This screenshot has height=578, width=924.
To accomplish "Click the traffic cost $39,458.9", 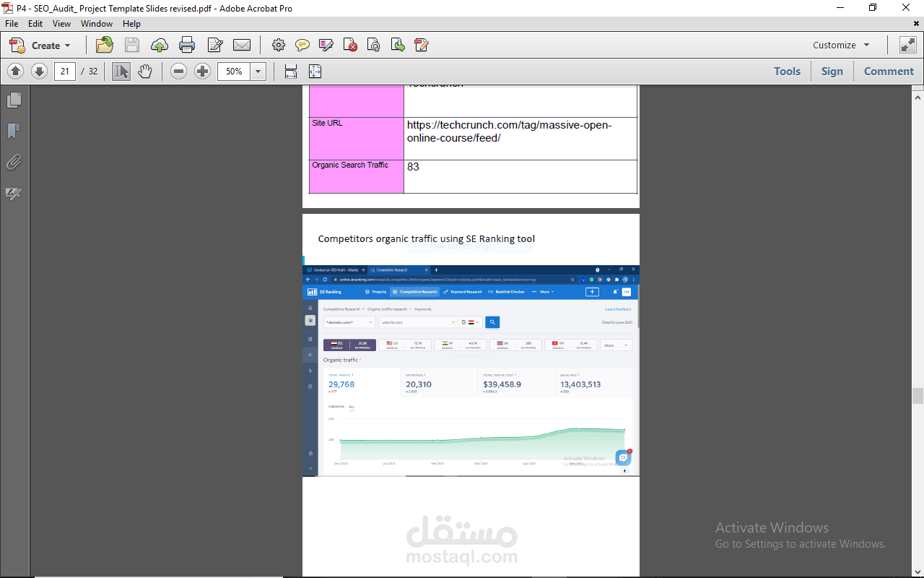I will [x=502, y=384].
